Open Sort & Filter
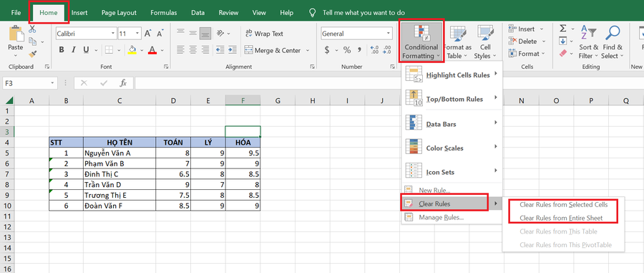Screen dimensions: 644x273 click(589, 42)
